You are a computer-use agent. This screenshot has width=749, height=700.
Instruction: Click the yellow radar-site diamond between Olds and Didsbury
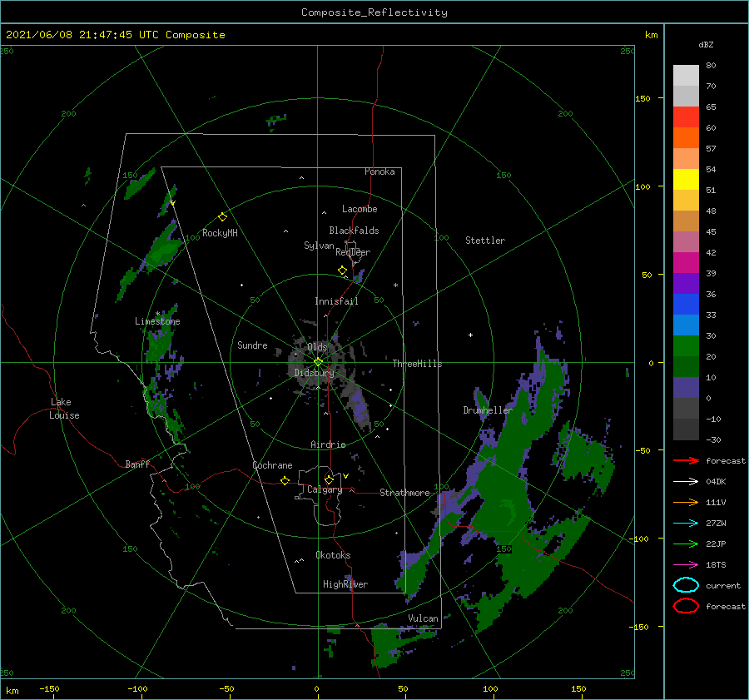[x=318, y=362]
